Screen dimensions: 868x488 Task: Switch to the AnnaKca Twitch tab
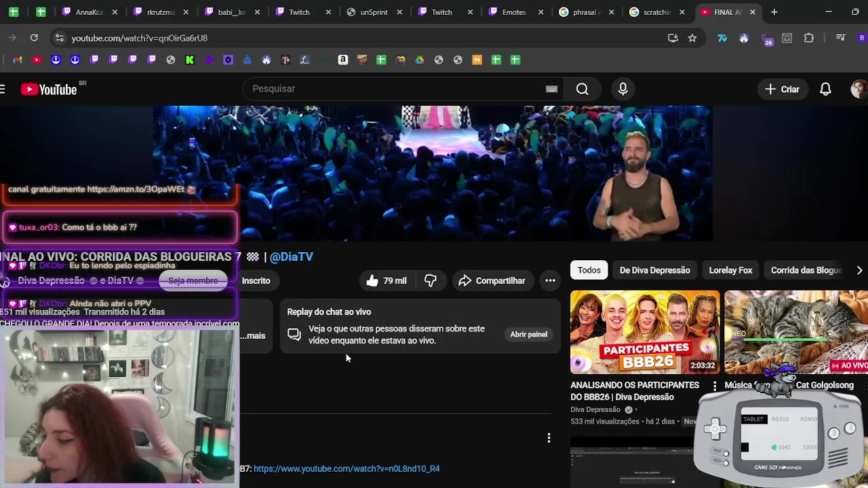90,12
